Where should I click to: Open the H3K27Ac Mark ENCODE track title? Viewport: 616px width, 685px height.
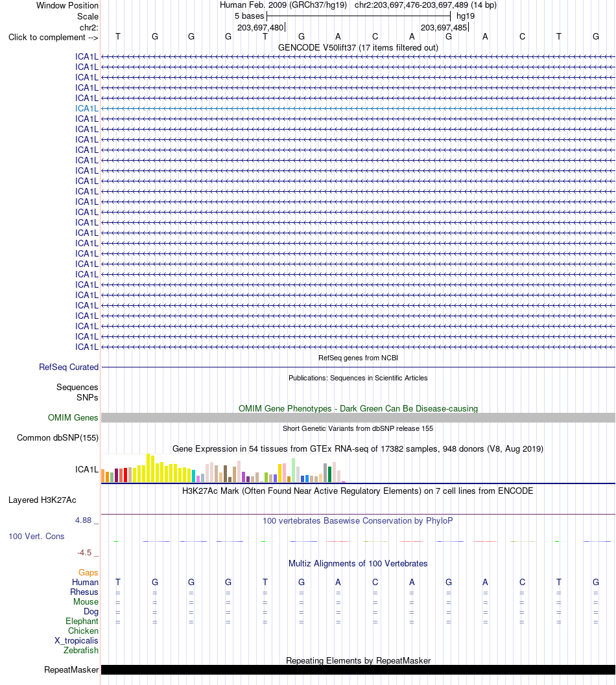[x=358, y=491]
